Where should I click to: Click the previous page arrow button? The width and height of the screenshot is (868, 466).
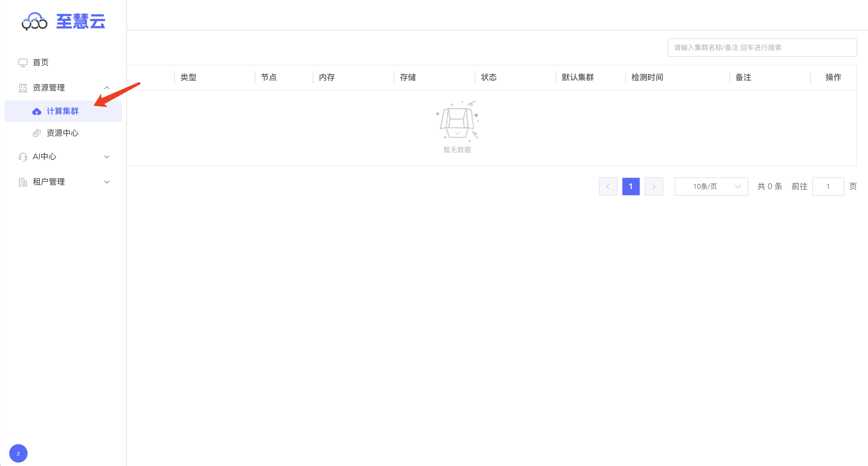coord(608,187)
